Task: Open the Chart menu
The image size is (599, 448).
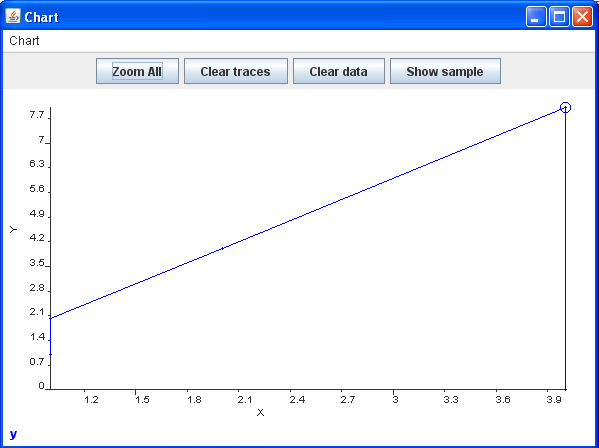Action: pyautogui.click(x=24, y=41)
